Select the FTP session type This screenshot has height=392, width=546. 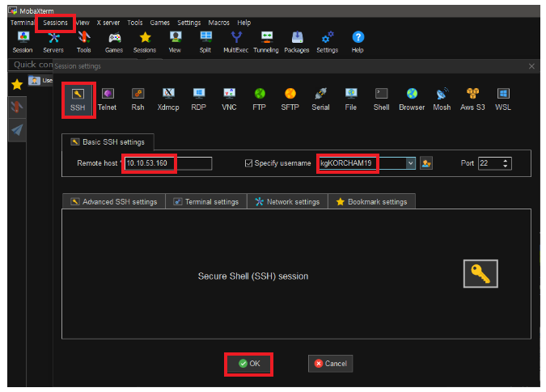[x=260, y=99]
